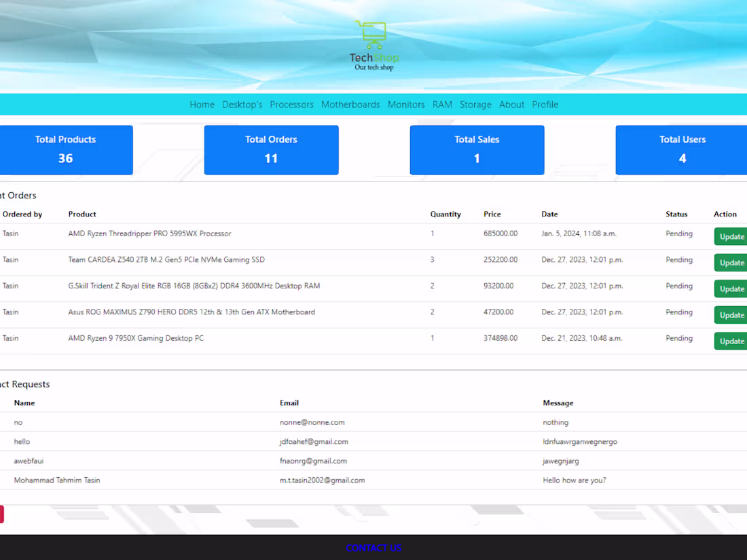This screenshot has width=747, height=560.
Task: Open the Home nav link
Action: point(202,105)
